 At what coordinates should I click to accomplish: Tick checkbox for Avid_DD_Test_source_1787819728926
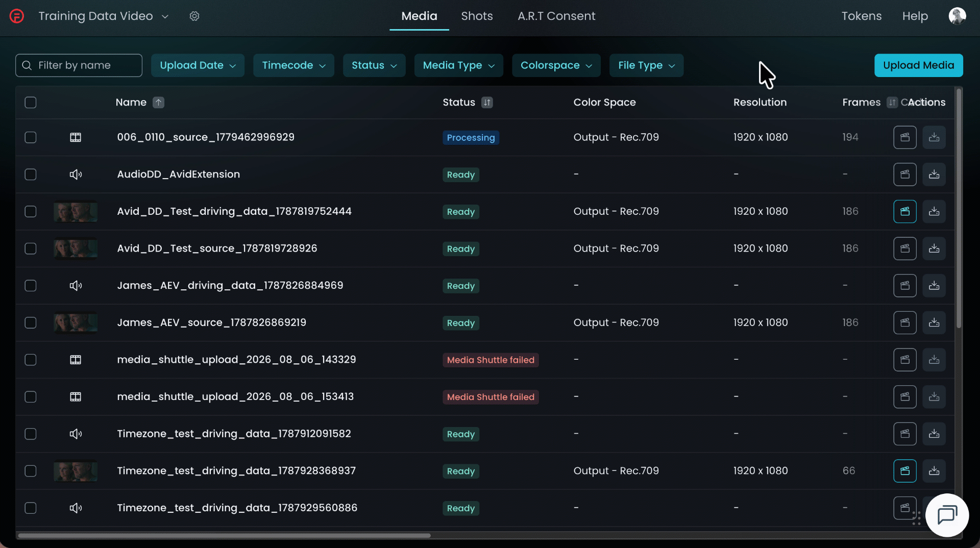coord(31,248)
